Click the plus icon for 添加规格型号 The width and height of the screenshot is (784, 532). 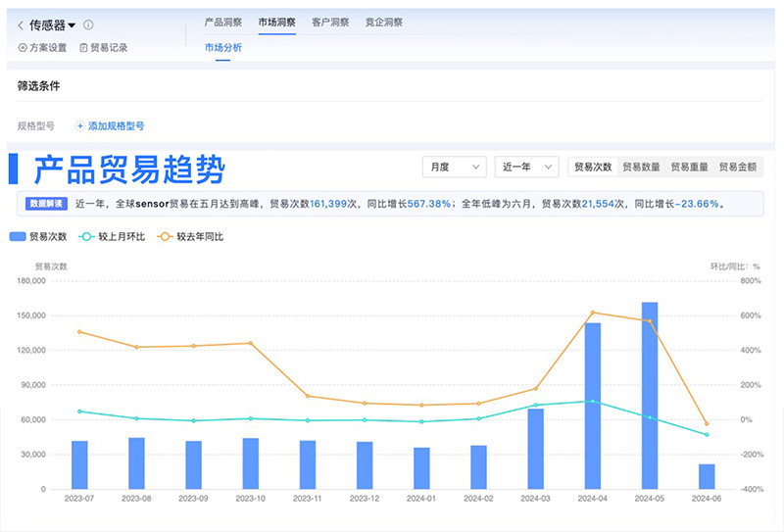80,126
